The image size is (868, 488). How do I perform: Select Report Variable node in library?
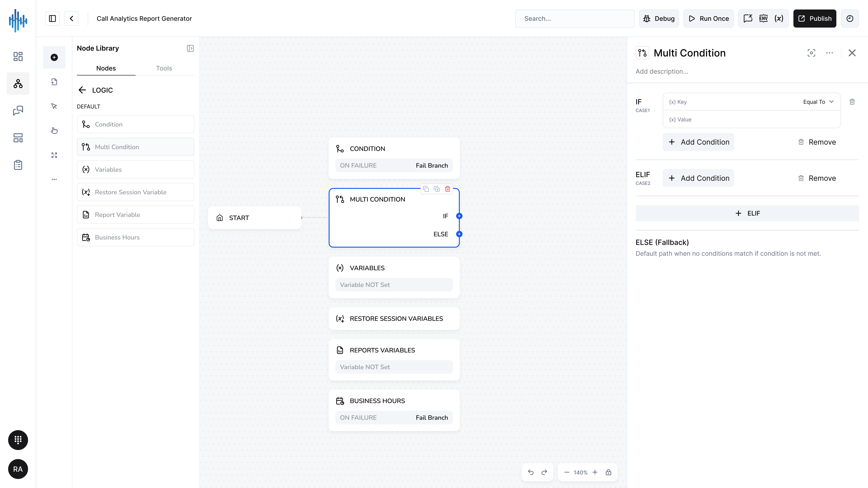pyautogui.click(x=135, y=214)
